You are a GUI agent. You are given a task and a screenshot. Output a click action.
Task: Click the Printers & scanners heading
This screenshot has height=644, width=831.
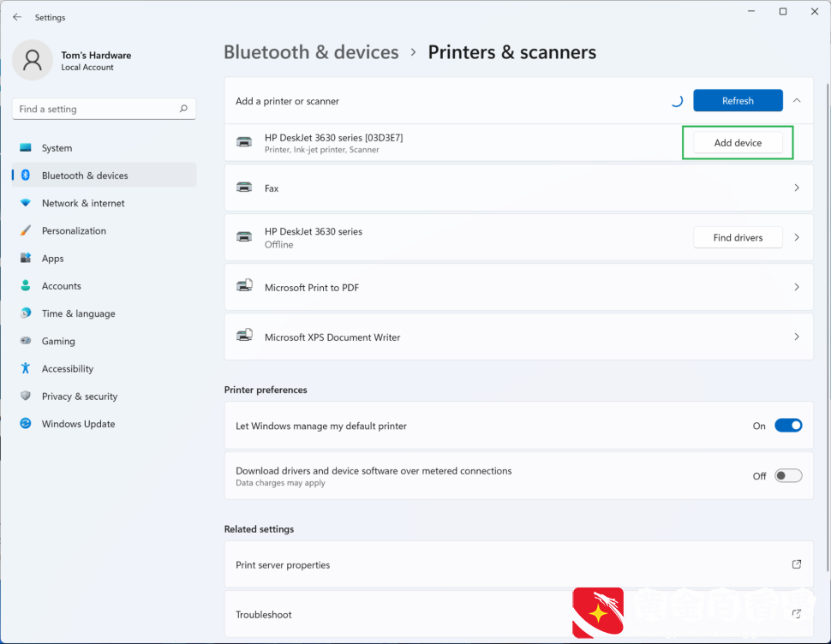click(512, 52)
